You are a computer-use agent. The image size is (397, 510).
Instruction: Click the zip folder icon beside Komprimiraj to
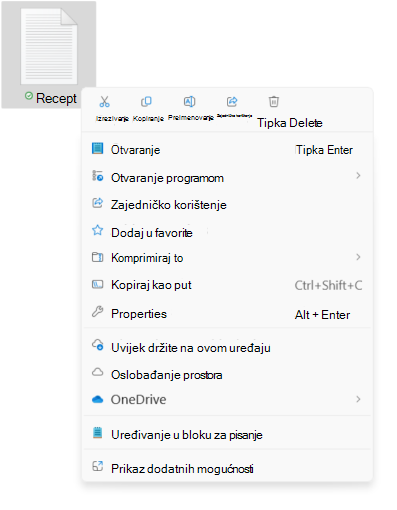97,257
